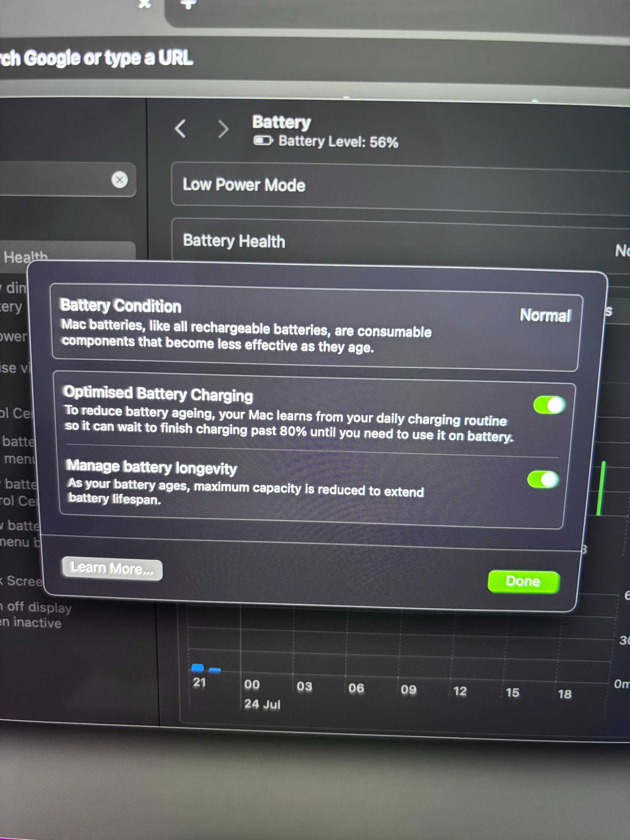Open a new browser tab with plus

(x=188, y=4)
